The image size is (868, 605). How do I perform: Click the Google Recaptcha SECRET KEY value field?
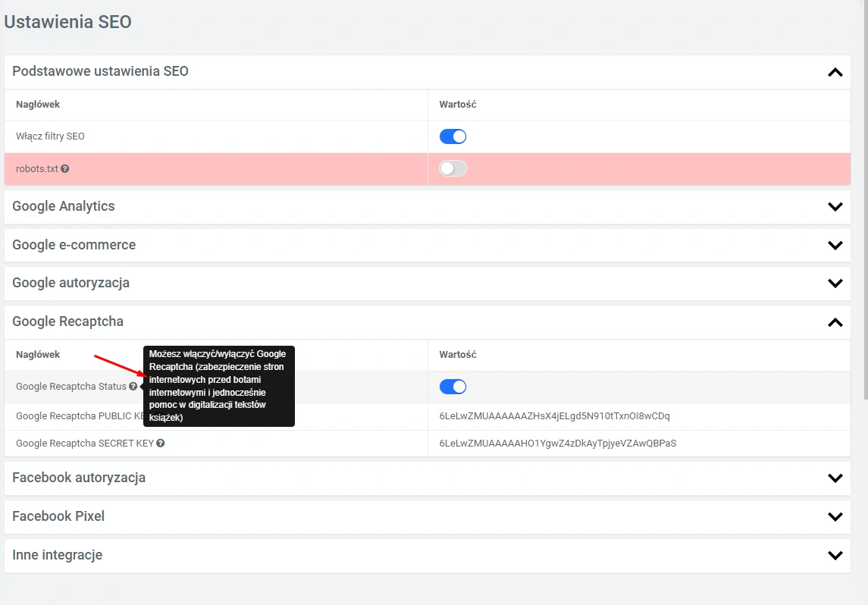pyautogui.click(x=557, y=444)
